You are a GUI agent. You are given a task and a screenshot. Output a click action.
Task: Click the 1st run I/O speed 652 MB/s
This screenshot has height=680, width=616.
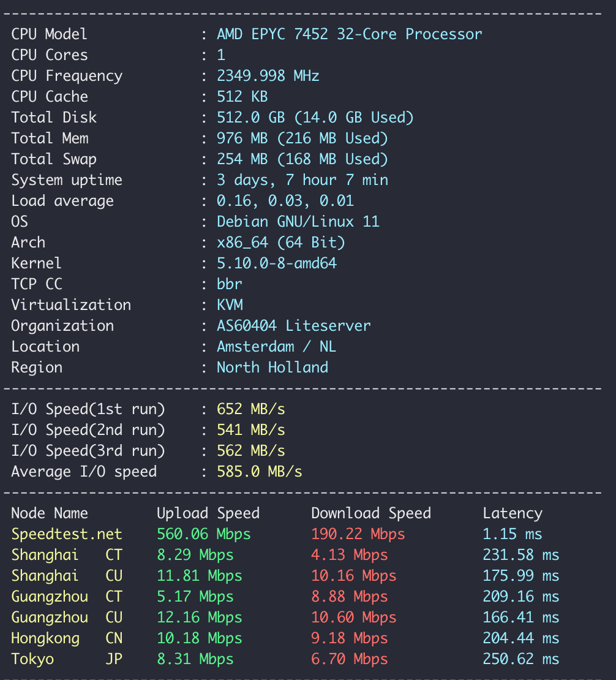tap(250, 409)
